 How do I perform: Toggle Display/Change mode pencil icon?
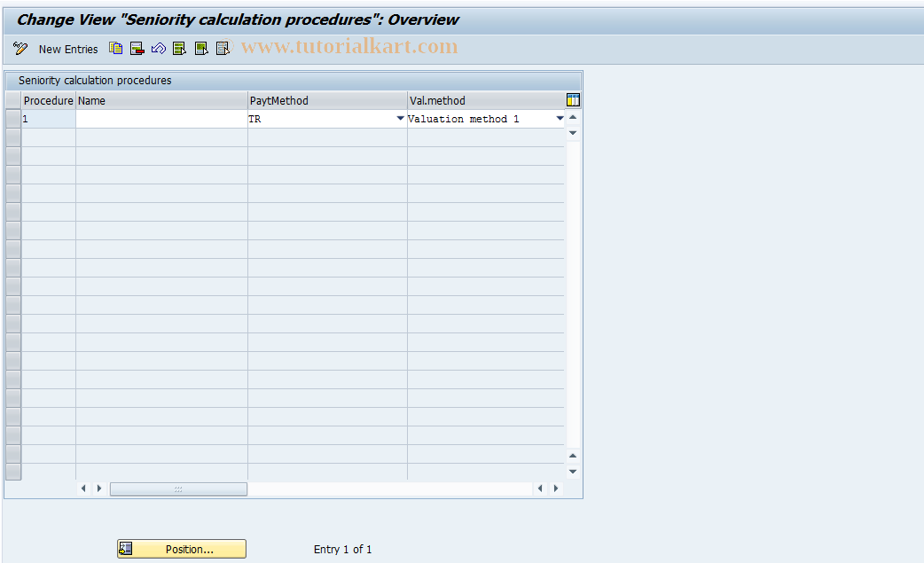click(x=20, y=48)
